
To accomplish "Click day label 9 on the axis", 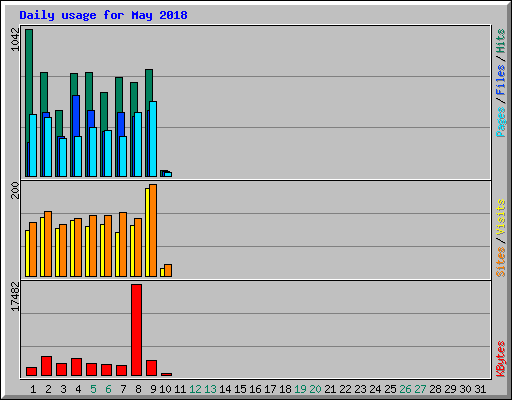I will (153, 389).
